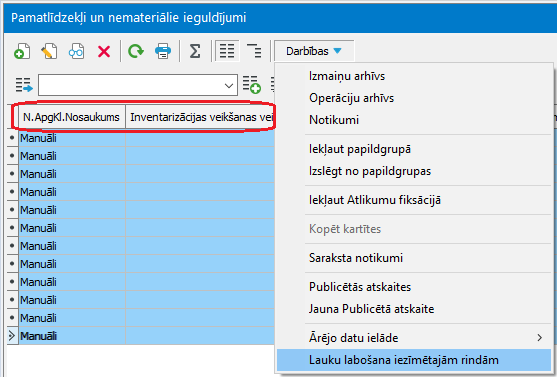The image size is (557, 377).
Task: Select Iekļaut papildgrupā menu entry
Action: 360,149
